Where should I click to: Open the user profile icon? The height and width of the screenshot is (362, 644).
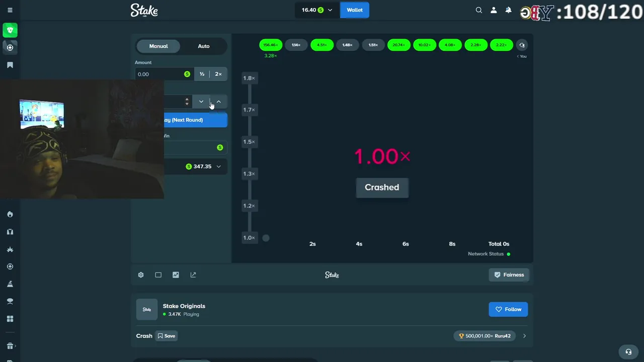(494, 10)
